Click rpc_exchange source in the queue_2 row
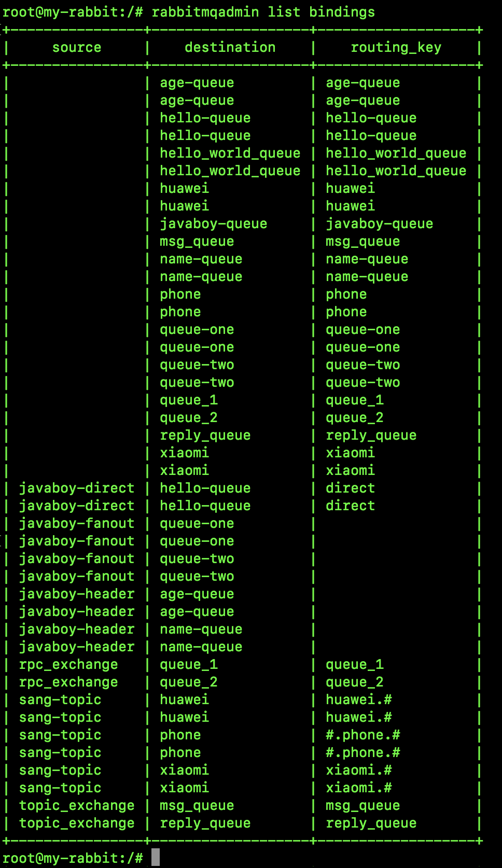The height and width of the screenshot is (868, 502). [68, 682]
